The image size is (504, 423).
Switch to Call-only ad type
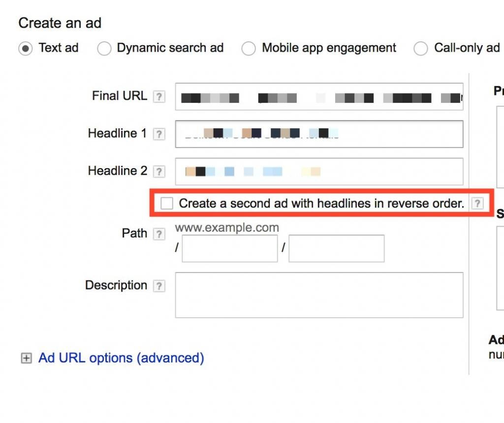coord(421,49)
